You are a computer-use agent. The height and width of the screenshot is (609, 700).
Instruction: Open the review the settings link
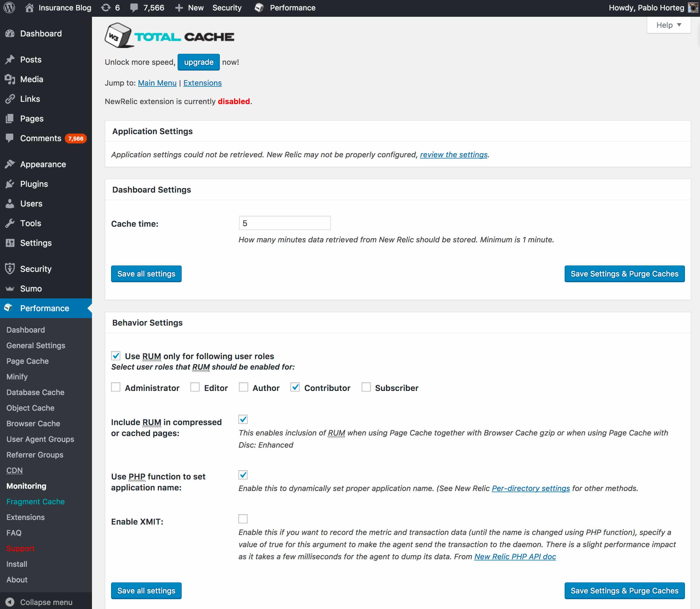coord(454,155)
